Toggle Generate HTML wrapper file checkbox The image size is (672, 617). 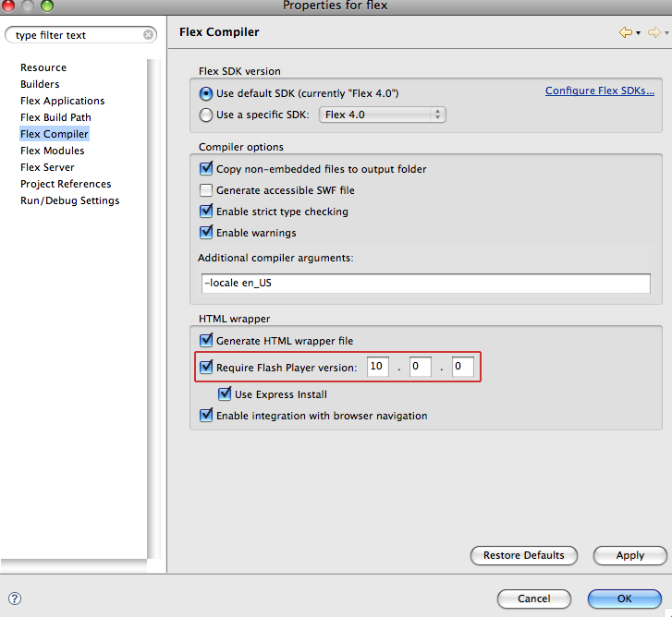[x=206, y=341]
